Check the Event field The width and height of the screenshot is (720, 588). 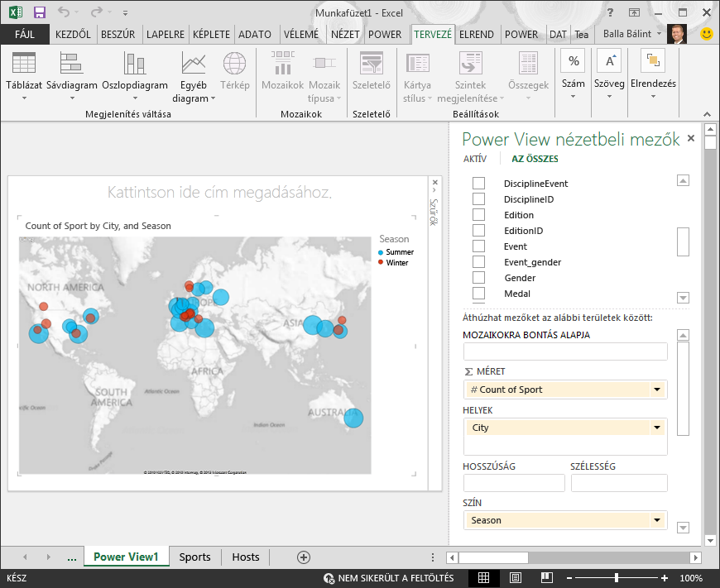tap(478, 246)
